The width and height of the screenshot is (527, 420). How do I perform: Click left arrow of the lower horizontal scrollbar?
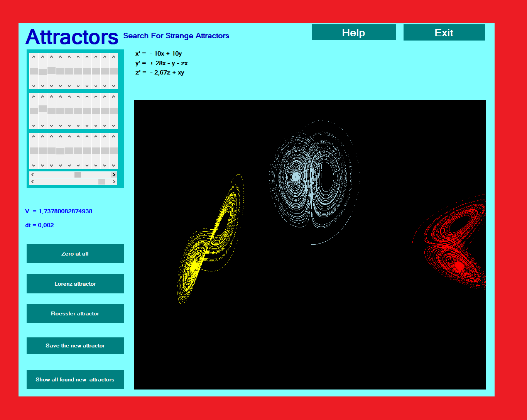coord(32,181)
